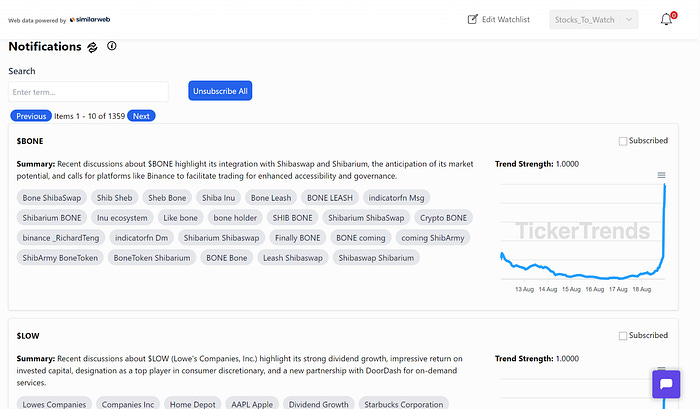The image size is (700, 409).
Task: Click the Similarweb logo
Action: tap(90, 20)
